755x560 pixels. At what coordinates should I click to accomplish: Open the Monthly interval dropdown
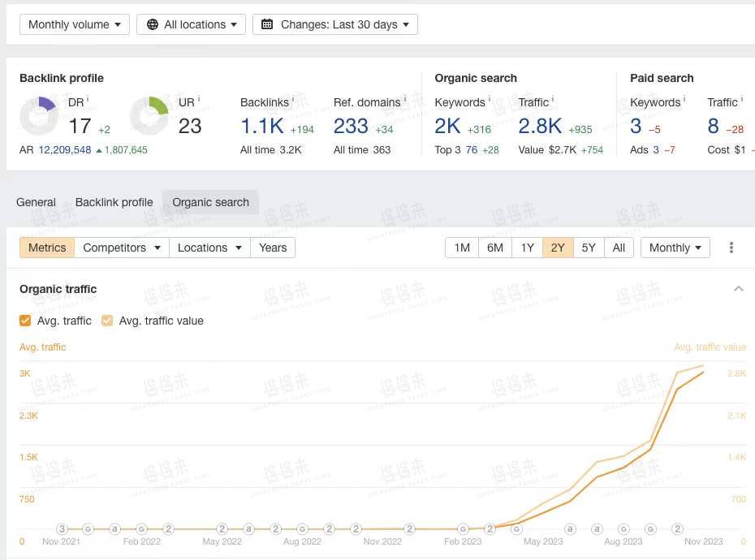(x=675, y=248)
